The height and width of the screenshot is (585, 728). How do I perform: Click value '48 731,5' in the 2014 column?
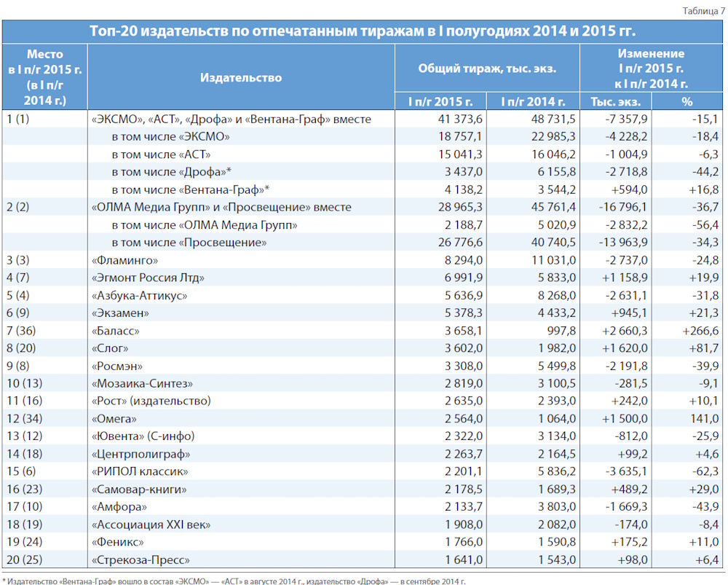(x=553, y=119)
